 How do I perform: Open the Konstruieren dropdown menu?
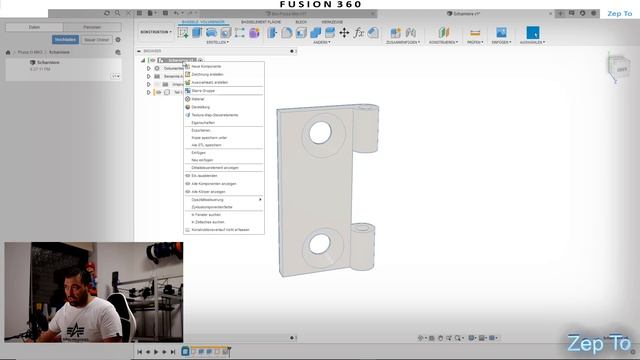(443, 42)
